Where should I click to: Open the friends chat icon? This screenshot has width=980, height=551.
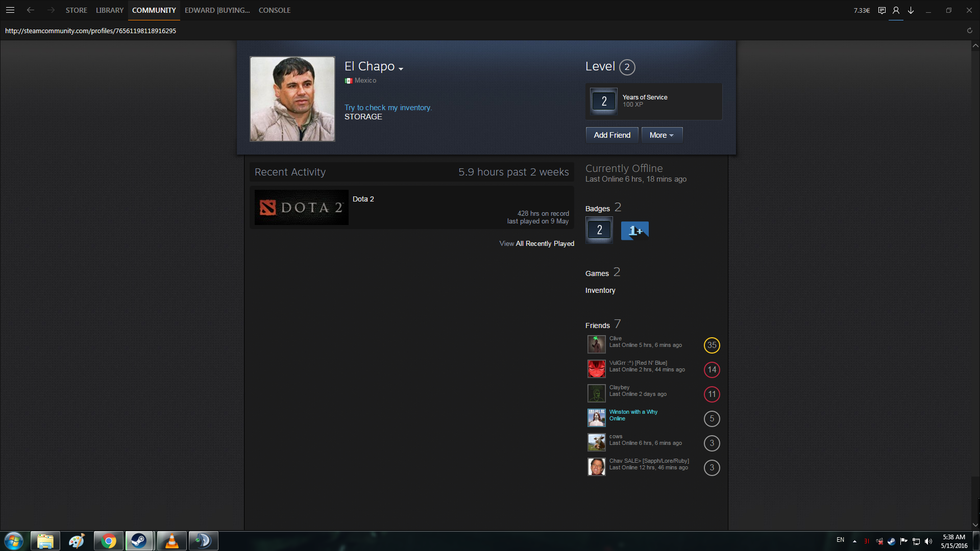click(x=881, y=10)
